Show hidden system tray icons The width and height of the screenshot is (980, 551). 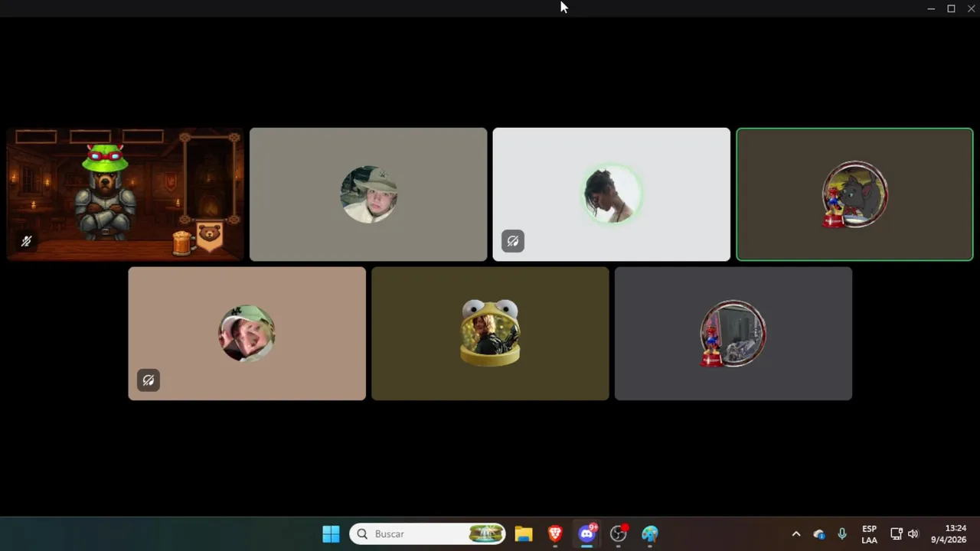tap(795, 534)
